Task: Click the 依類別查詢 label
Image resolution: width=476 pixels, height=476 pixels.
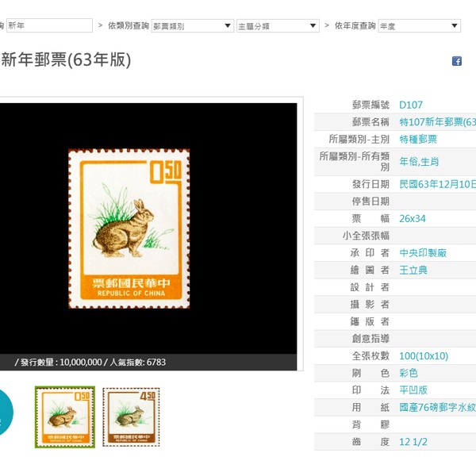Action: (x=129, y=26)
